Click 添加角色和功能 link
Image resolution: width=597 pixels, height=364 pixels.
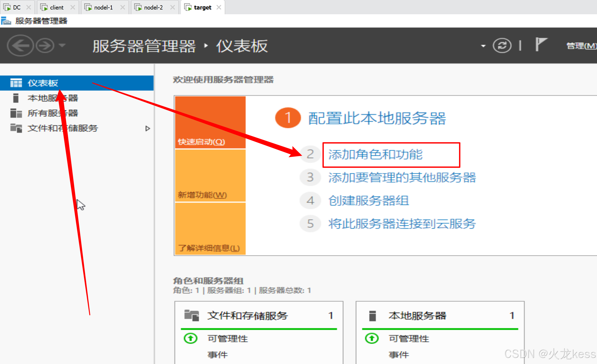375,155
